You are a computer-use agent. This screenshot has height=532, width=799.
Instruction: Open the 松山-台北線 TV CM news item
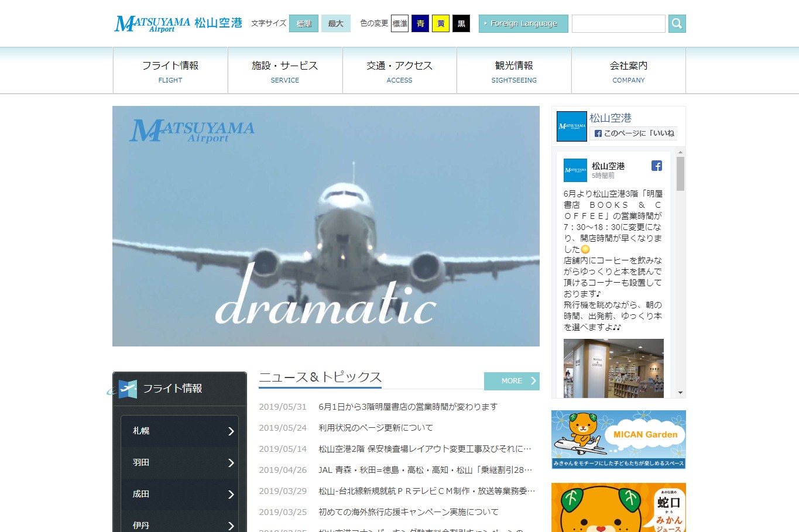click(x=427, y=491)
